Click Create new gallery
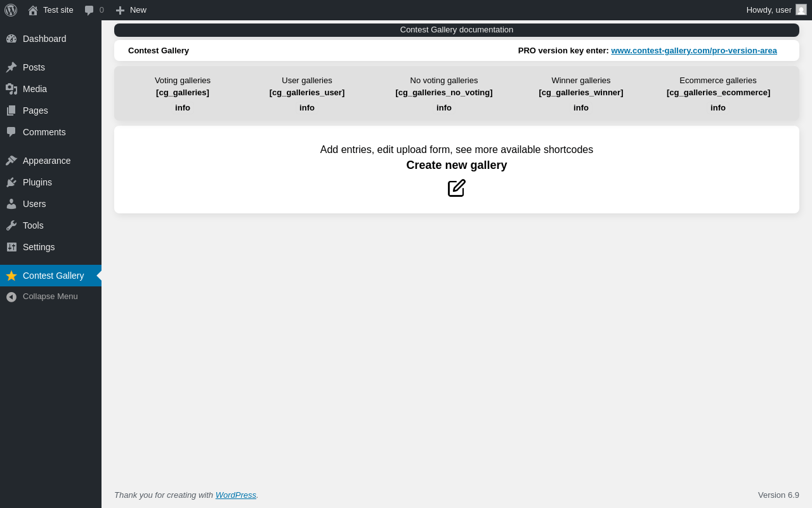This screenshot has width=812, height=508. (457, 165)
